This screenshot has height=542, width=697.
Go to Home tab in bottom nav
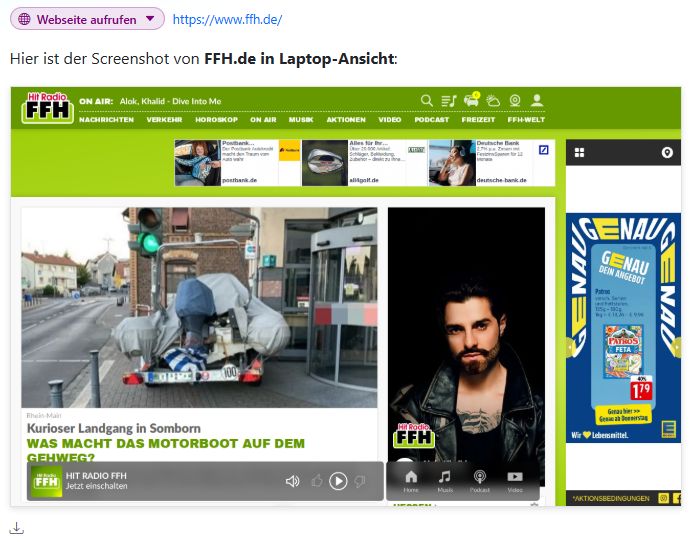(411, 481)
